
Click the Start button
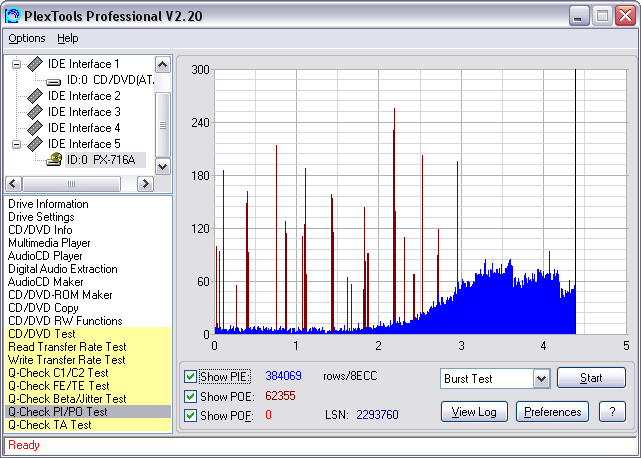591,378
